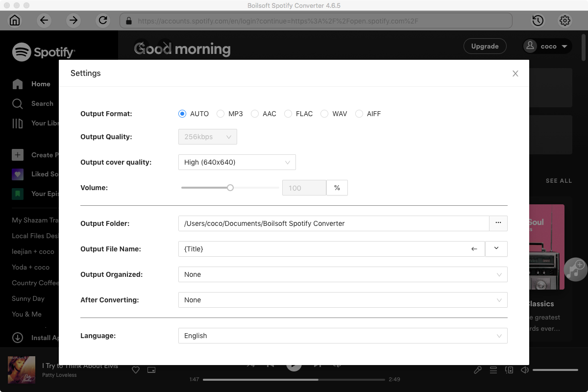Viewport: 588px width, 392px height.
Task: Open Sunny Day playlist
Action: tap(28, 298)
